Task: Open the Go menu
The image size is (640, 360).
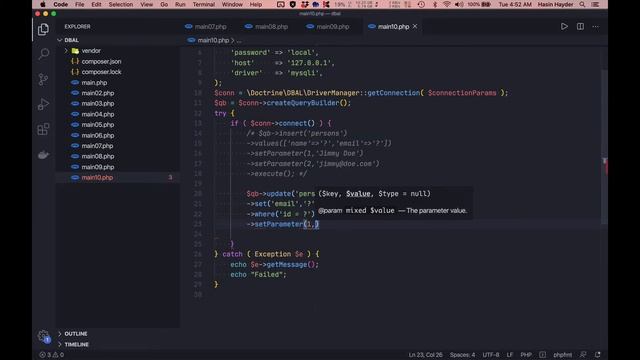Action: tap(164, 4)
